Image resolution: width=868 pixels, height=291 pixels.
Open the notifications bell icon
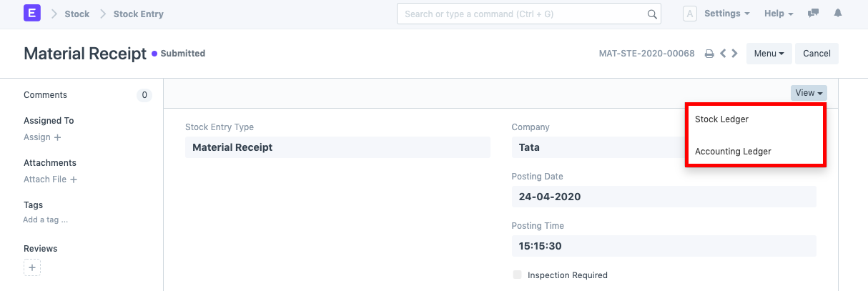tap(838, 14)
